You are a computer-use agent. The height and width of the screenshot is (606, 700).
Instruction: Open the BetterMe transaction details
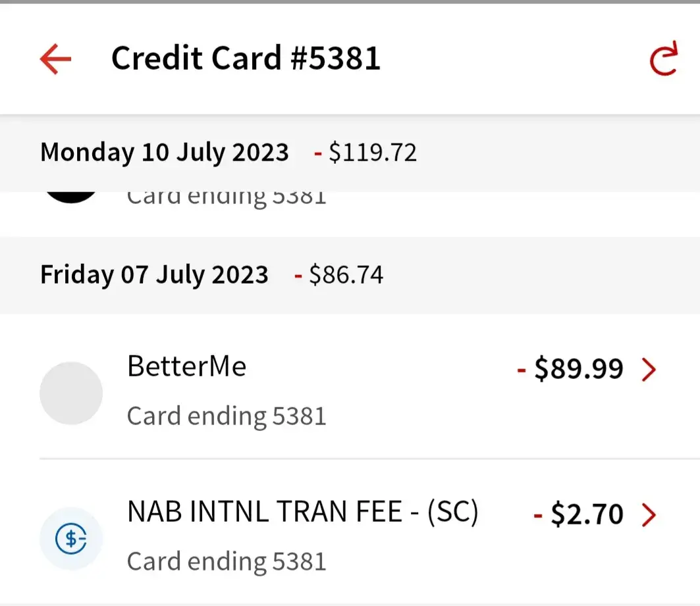(x=187, y=366)
